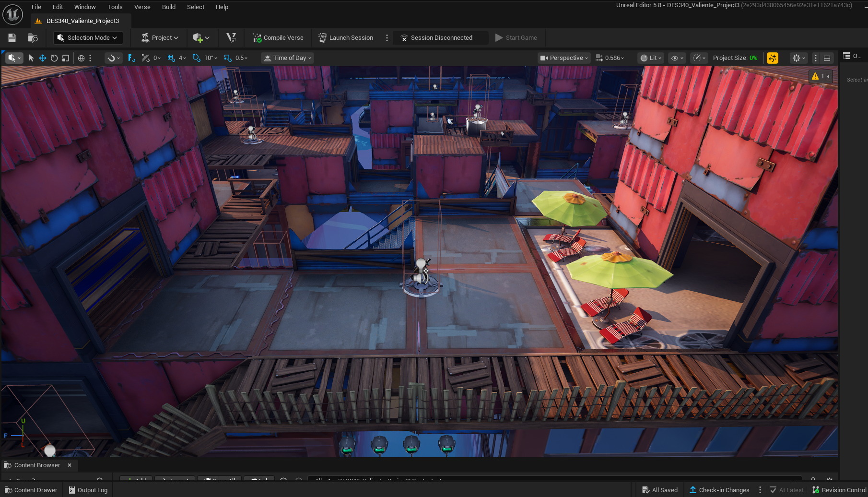Open the Edit menu
This screenshot has height=497, width=868.
click(x=58, y=7)
